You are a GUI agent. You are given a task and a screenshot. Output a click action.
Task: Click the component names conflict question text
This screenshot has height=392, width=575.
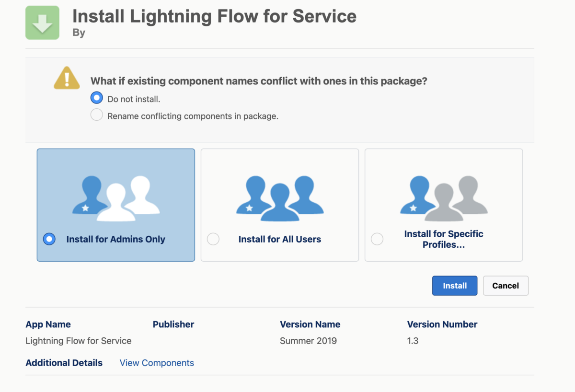[x=259, y=81]
